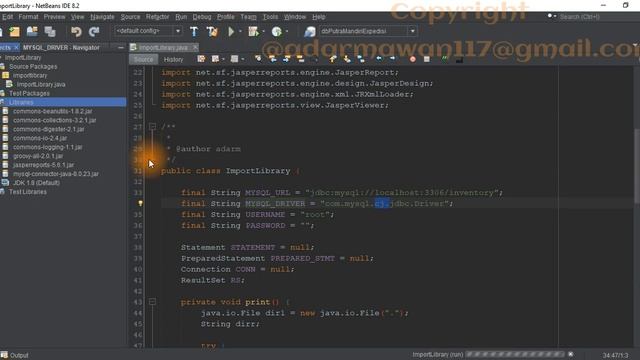Click Toggle Highlight Search icon

(301, 59)
